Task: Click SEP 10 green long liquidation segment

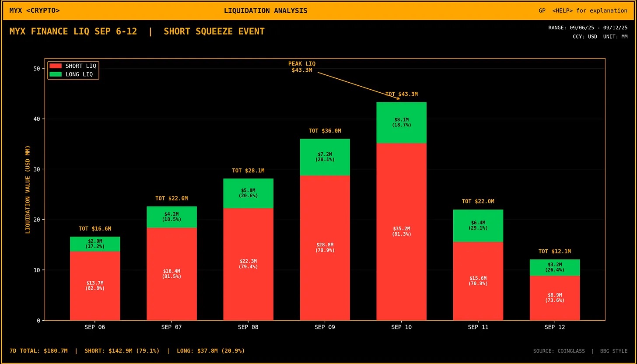Action: point(401,122)
